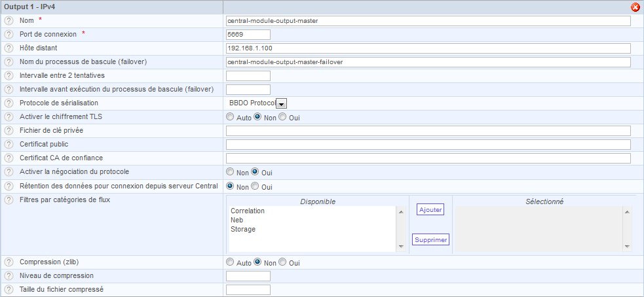Focus Intervalle avant exécution failover field

[x=248, y=90]
